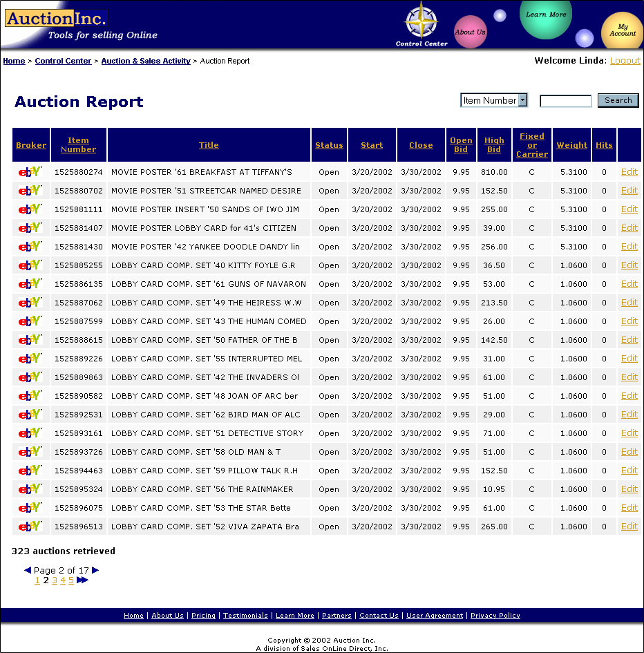
Task: Click Control Center breadcrumb link
Action: coord(63,61)
